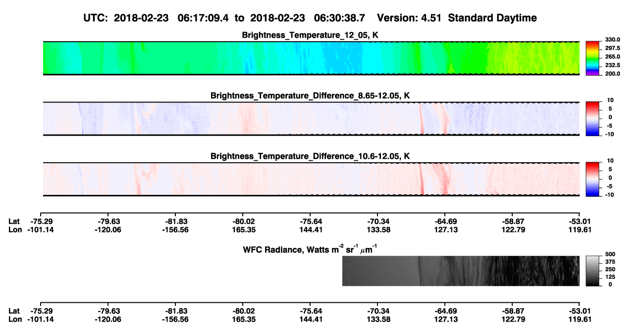Image resolution: width=644 pixels, height=330 pixels.
Task: Click the WFC Radiance grayscale image
Action: point(461,271)
